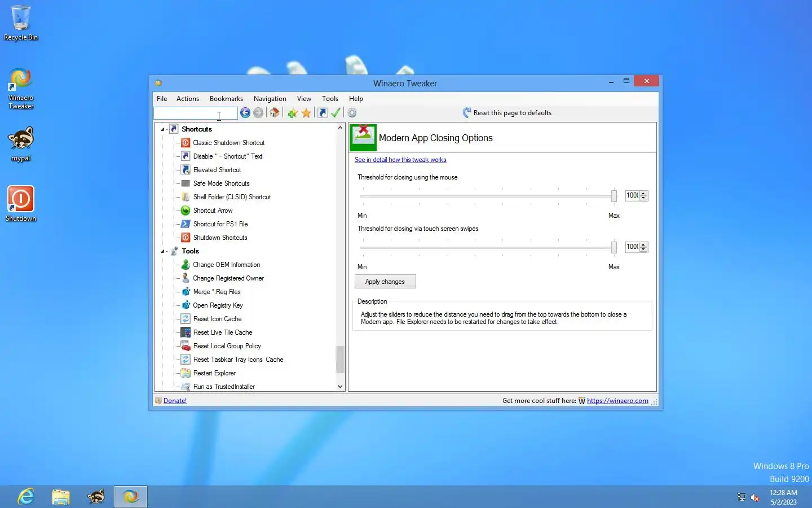Click Reset this page to defaults
812x508 pixels.
[507, 113]
